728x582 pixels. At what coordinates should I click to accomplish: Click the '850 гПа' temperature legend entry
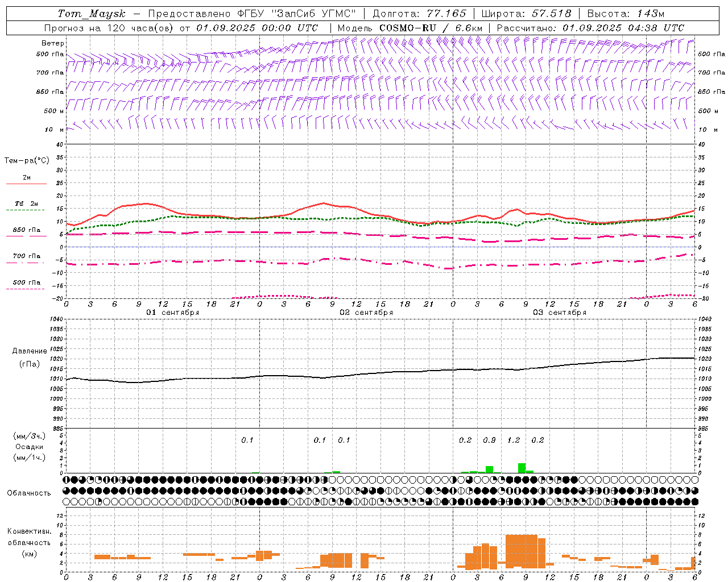tap(27, 230)
